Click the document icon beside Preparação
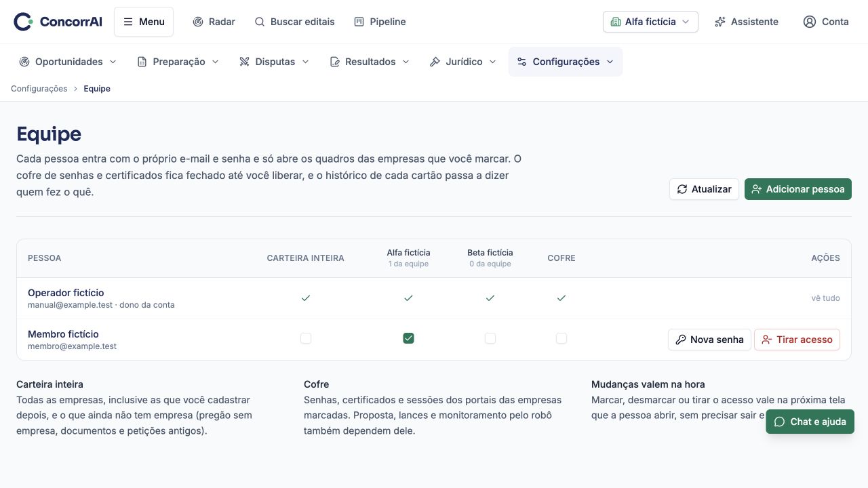This screenshot has height=488, width=868. pos(142,62)
